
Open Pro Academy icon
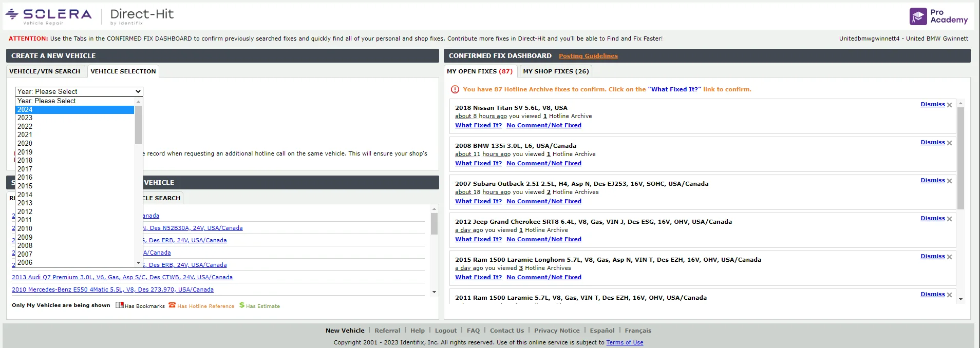pos(918,16)
